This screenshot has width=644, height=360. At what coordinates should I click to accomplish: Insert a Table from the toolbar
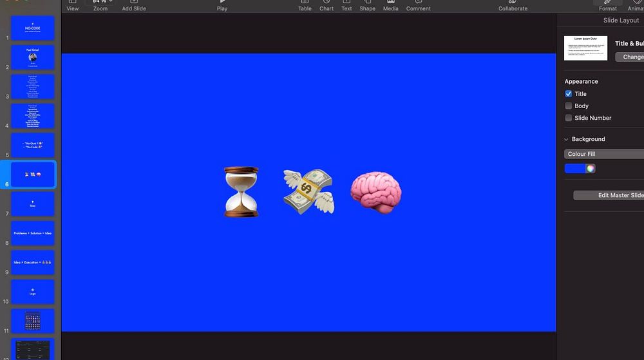[305, 5]
